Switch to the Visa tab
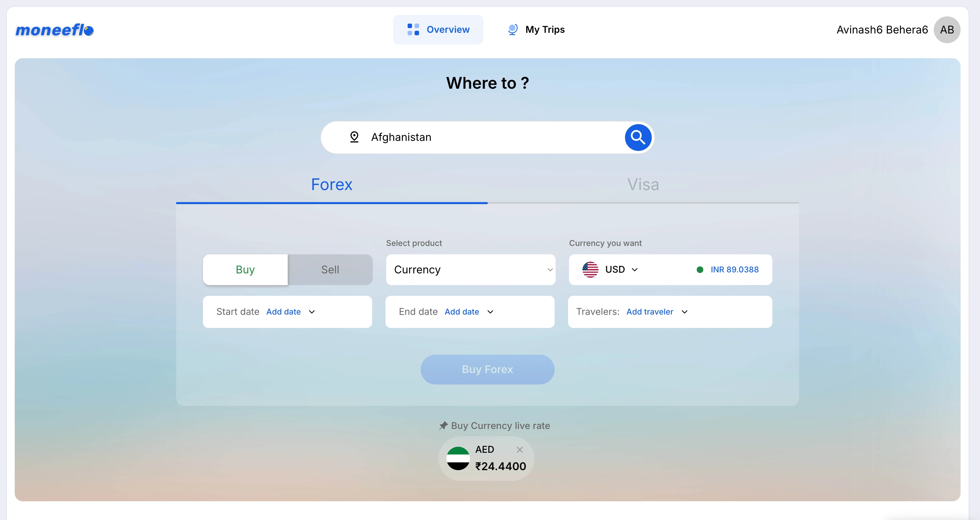This screenshot has width=980, height=520. click(x=643, y=185)
